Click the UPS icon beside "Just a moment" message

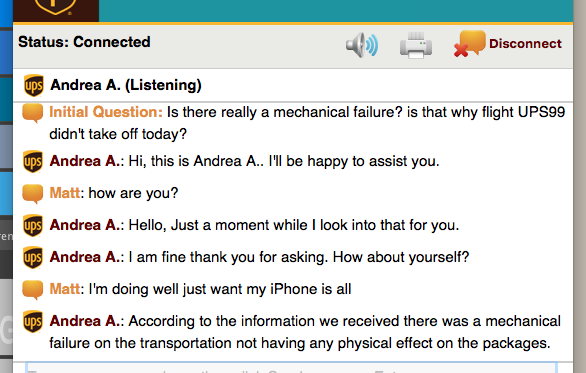tap(33, 225)
